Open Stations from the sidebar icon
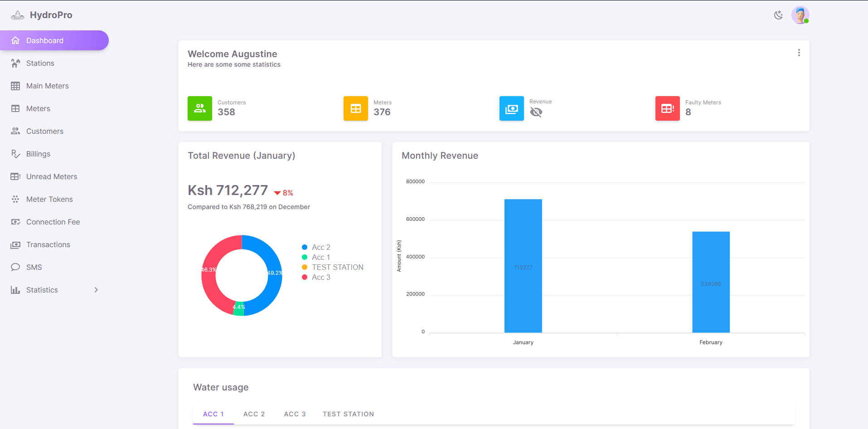868x429 pixels. click(15, 63)
